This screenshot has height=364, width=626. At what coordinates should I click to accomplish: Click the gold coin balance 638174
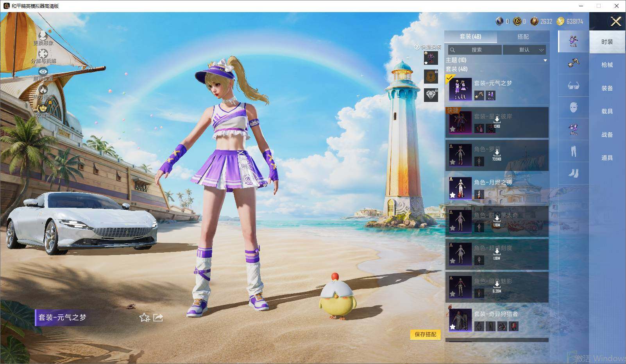point(570,21)
